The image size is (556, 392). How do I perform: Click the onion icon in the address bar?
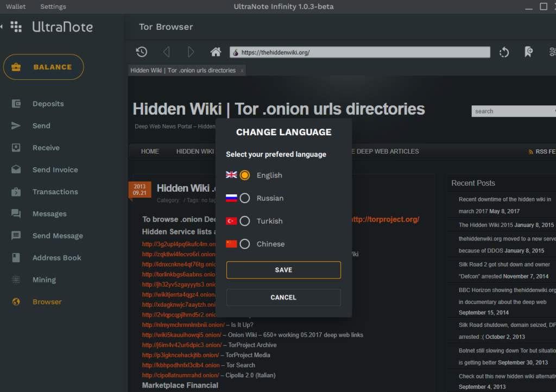[x=236, y=53]
